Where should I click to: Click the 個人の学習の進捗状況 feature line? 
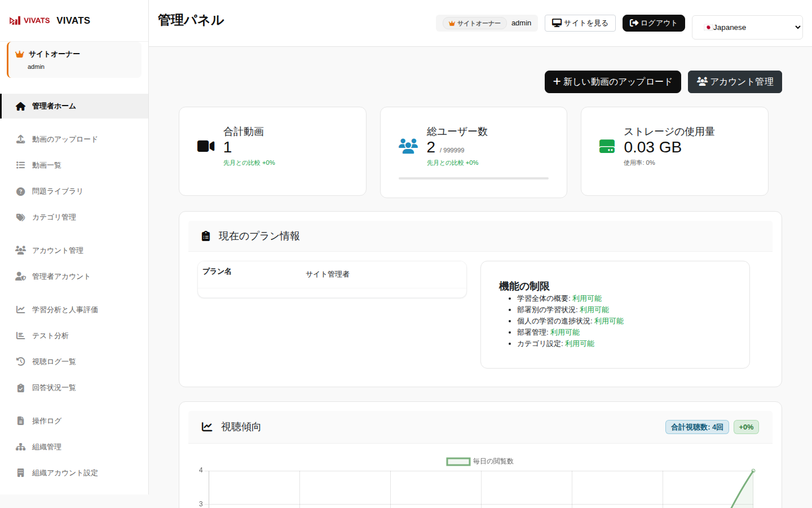click(570, 321)
